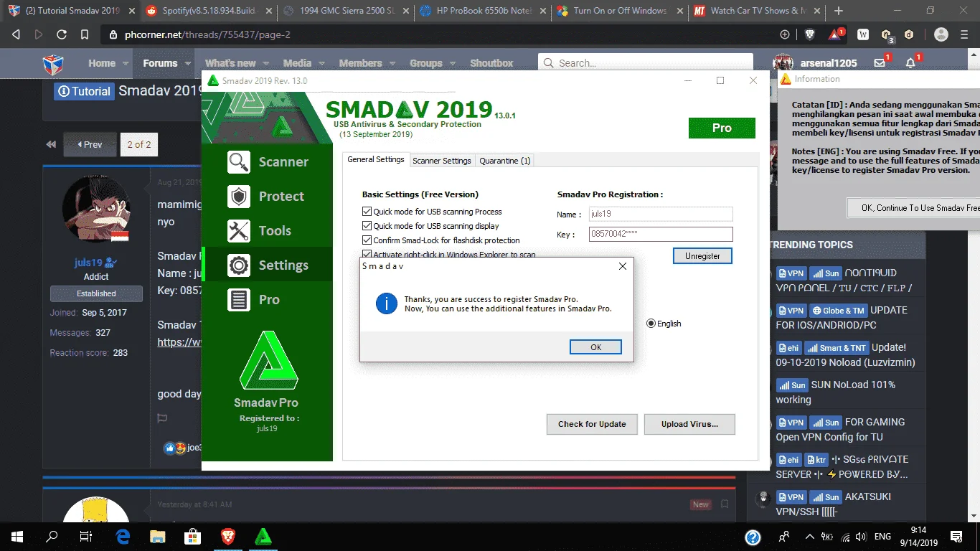The image size is (980, 551).
Task: Open the 2 of 2 page selector
Action: point(139,144)
